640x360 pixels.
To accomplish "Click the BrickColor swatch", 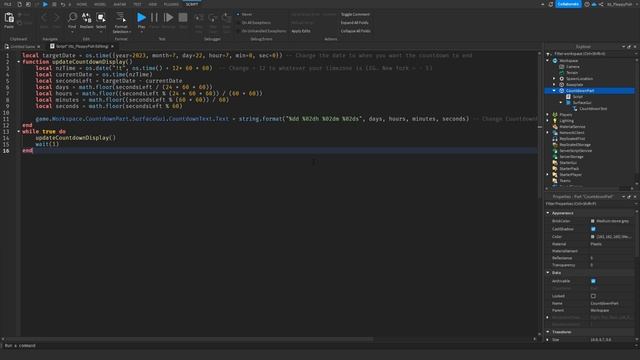I will pos(593,221).
